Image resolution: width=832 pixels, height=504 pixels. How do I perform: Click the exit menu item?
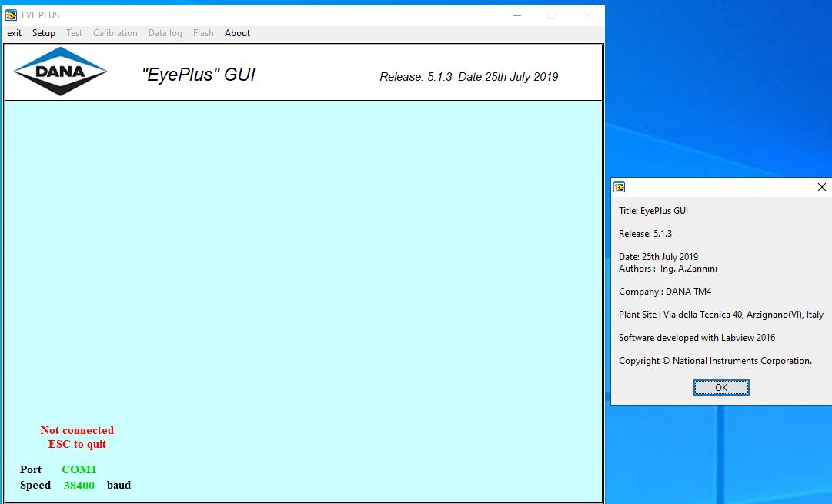[x=14, y=33]
